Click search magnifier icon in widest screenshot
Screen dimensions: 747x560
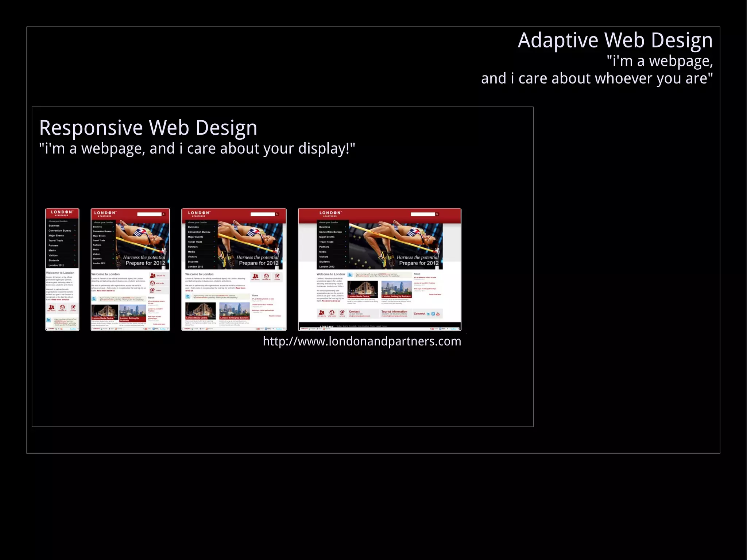pos(437,214)
